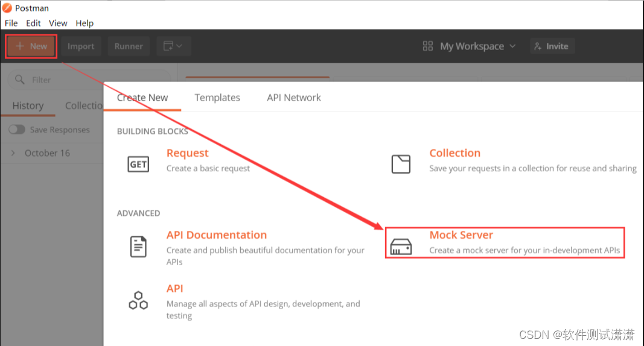Viewport: 644px width, 346px height.
Task: Click the Filter search field
Action: [x=89, y=80]
